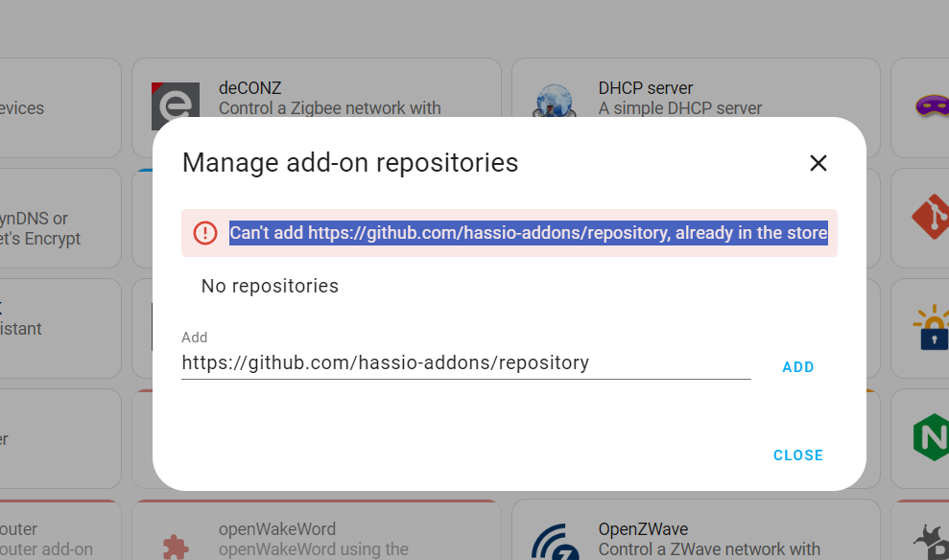The image size is (949, 560).
Task: Click the No repositories label
Action: pos(270,286)
